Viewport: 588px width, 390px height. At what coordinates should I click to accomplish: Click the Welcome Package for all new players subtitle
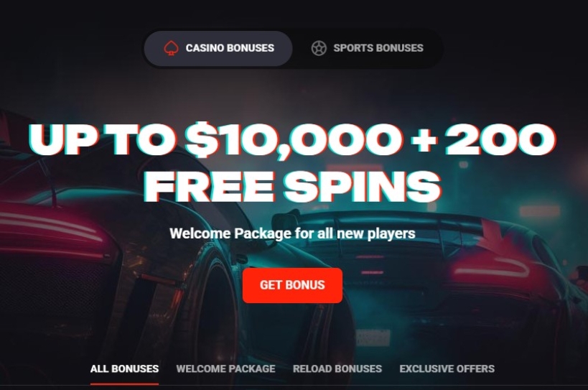[x=292, y=233]
